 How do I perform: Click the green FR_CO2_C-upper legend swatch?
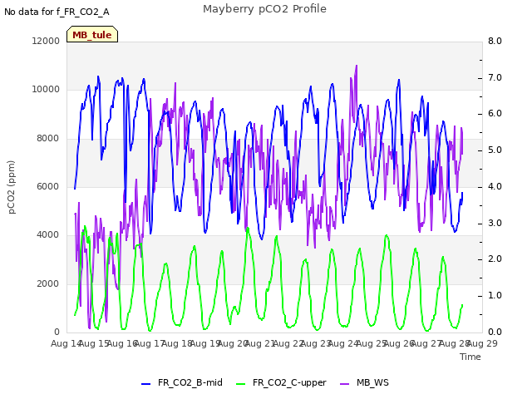click(x=240, y=384)
